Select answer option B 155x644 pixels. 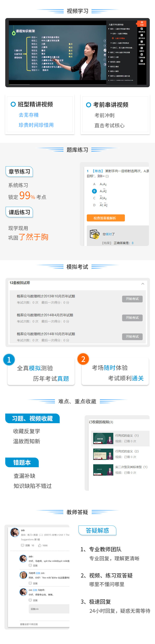(x=94, y=191)
